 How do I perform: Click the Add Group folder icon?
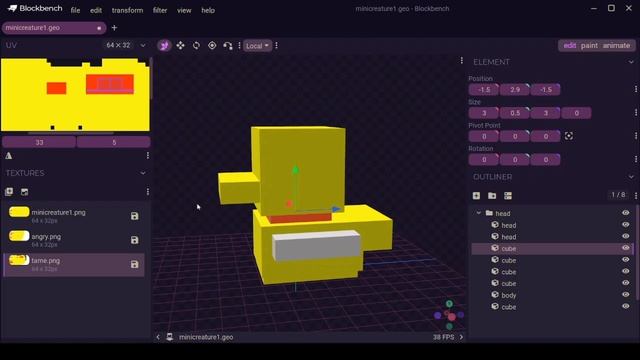click(492, 196)
